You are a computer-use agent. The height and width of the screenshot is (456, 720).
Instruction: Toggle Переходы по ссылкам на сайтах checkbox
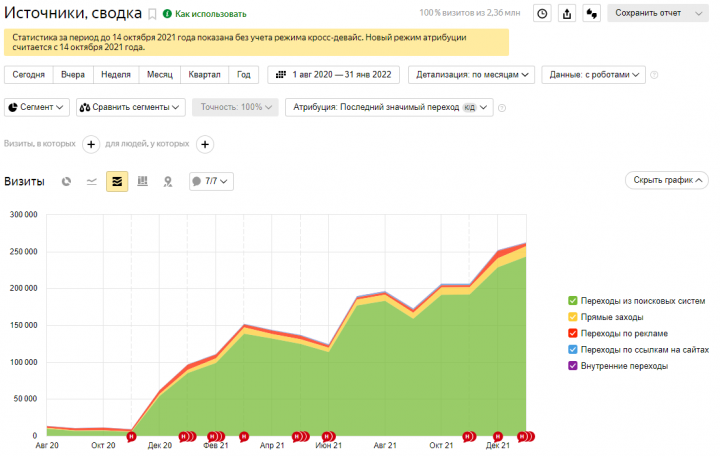point(573,349)
